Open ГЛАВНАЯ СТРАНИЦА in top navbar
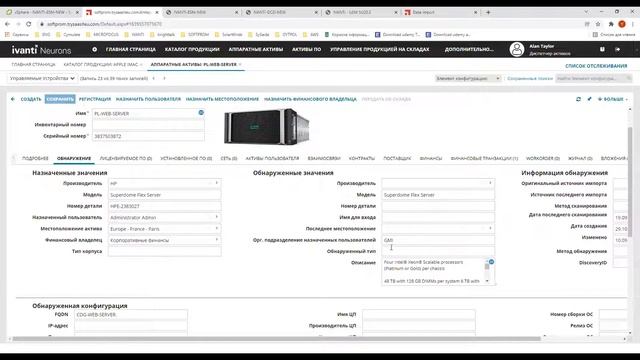The height and width of the screenshot is (360, 640). point(131,49)
